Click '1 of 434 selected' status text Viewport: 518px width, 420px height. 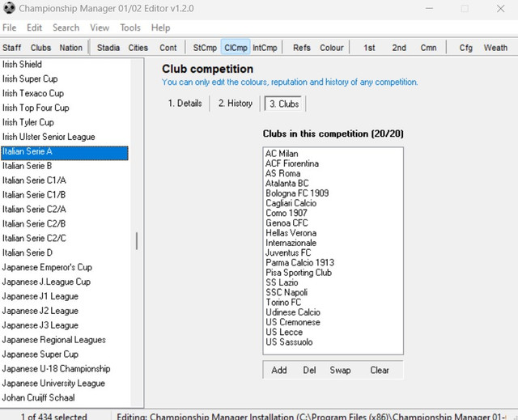pos(53,416)
